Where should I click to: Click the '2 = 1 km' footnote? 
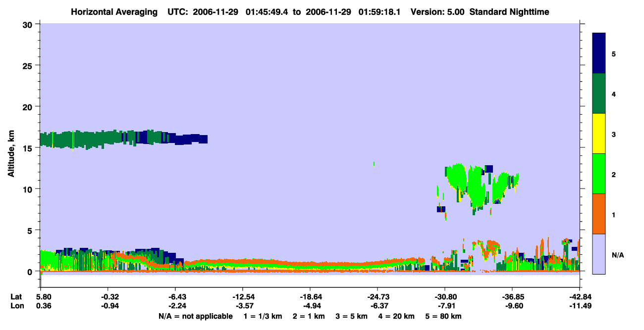click(309, 316)
